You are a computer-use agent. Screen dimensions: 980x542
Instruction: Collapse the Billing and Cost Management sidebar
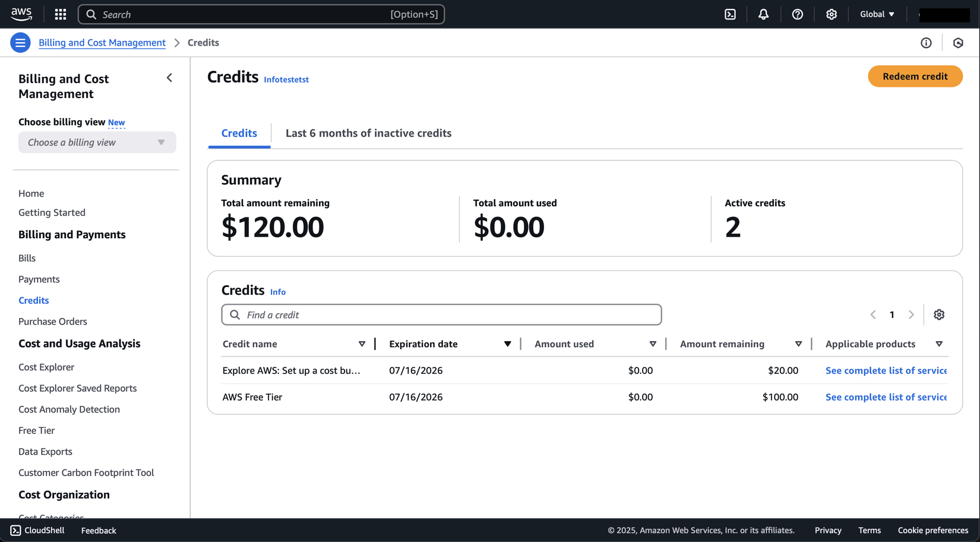(x=169, y=78)
